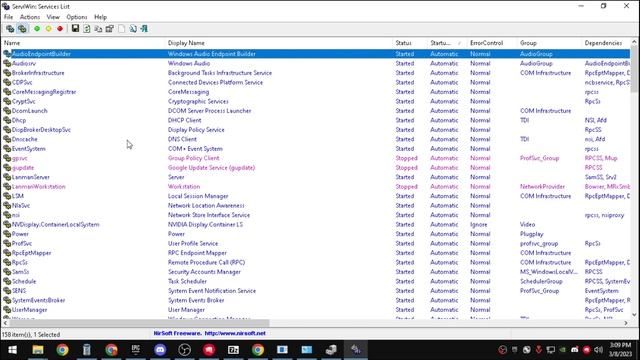
Task: Sort by the Group column header
Action: click(549, 43)
